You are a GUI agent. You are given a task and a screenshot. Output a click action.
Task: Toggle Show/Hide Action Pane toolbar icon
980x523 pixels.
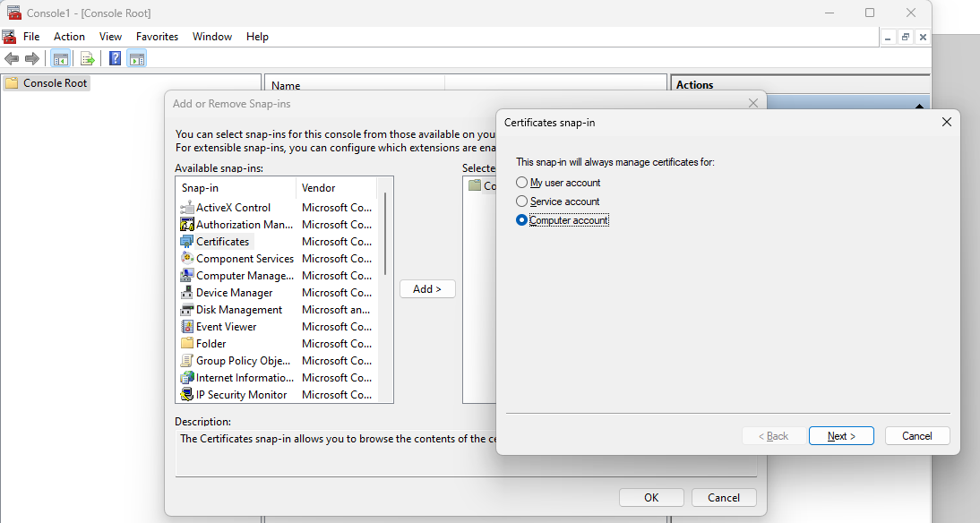coord(137,59)
